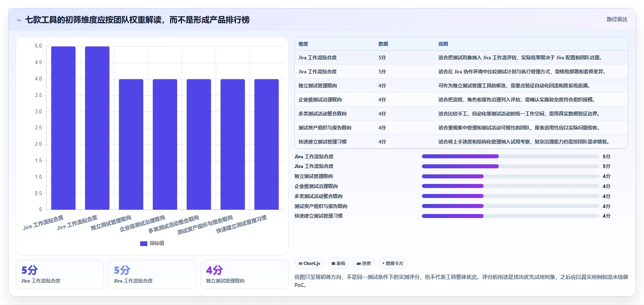
Task: Click the 5.0 y-axis tick label
Action: click(x=38, y=46)
